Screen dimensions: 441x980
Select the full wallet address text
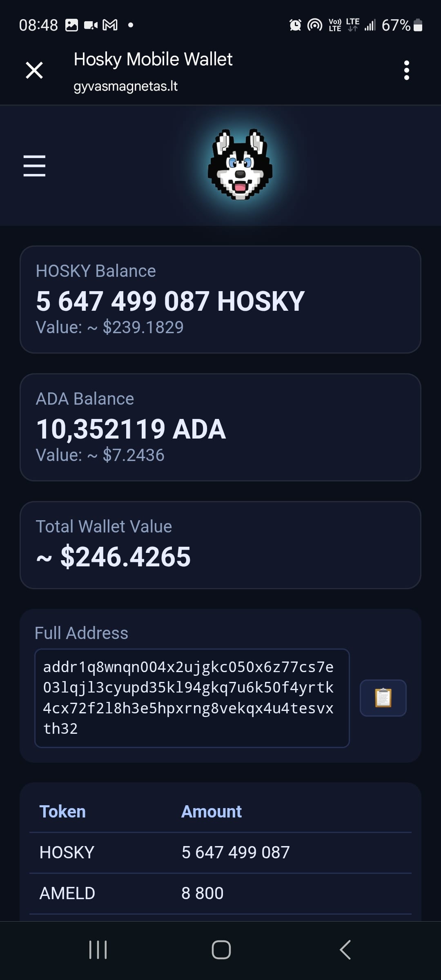[x=192, y=697]
